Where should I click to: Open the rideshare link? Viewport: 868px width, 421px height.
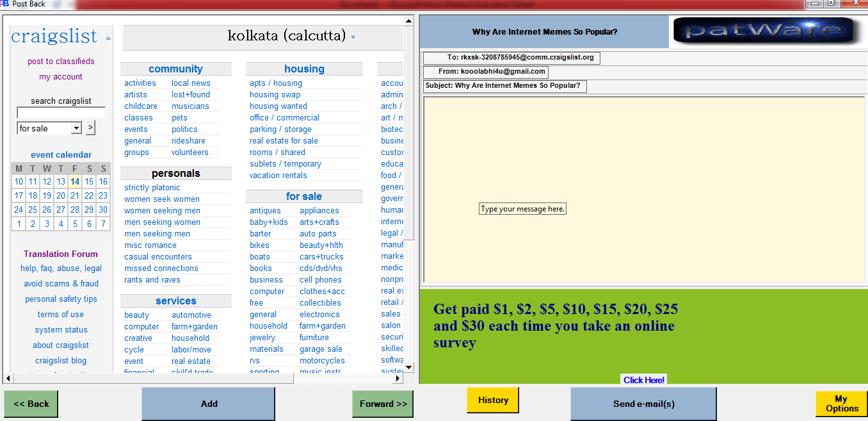188,141
